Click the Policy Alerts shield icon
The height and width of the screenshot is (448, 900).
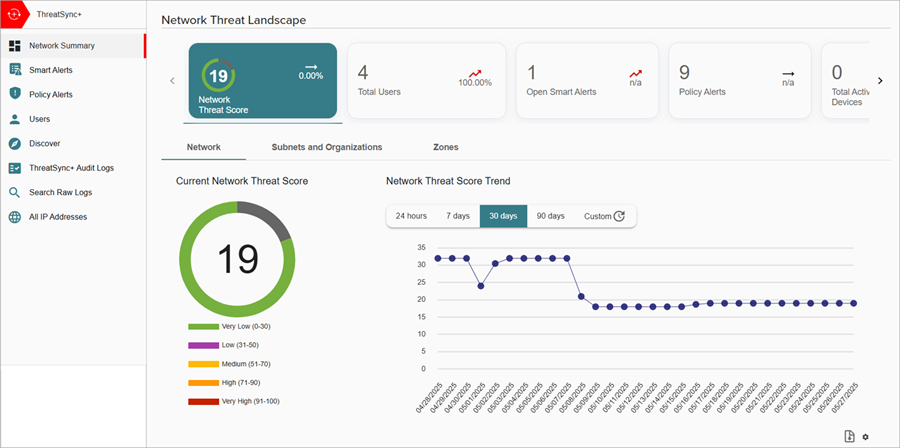[x=15, y=94]
